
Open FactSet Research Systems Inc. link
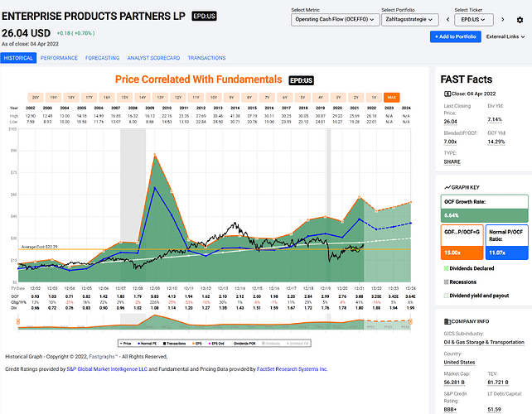(x=292, y=369)
